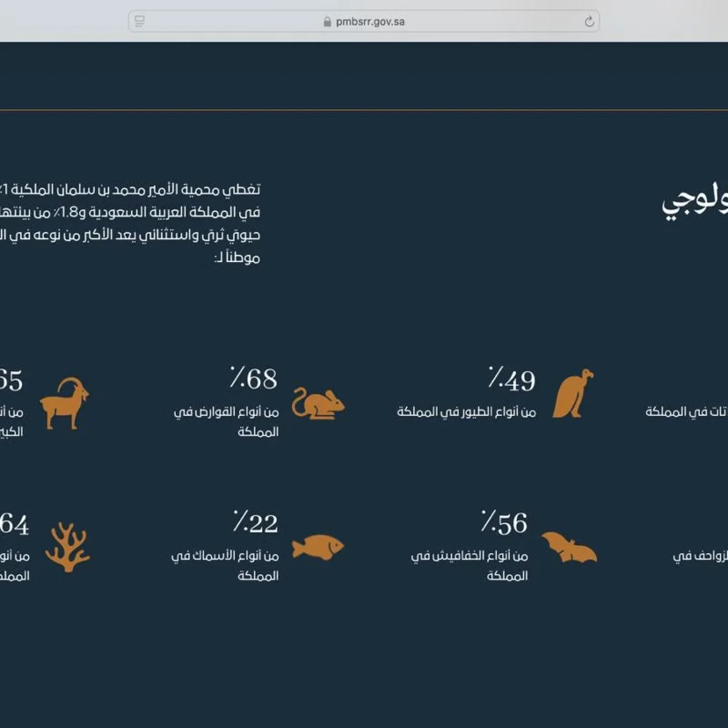Screen dimensions: 728x728
Task: Click the reader view icon in address bar
Action: click(139, 21)
